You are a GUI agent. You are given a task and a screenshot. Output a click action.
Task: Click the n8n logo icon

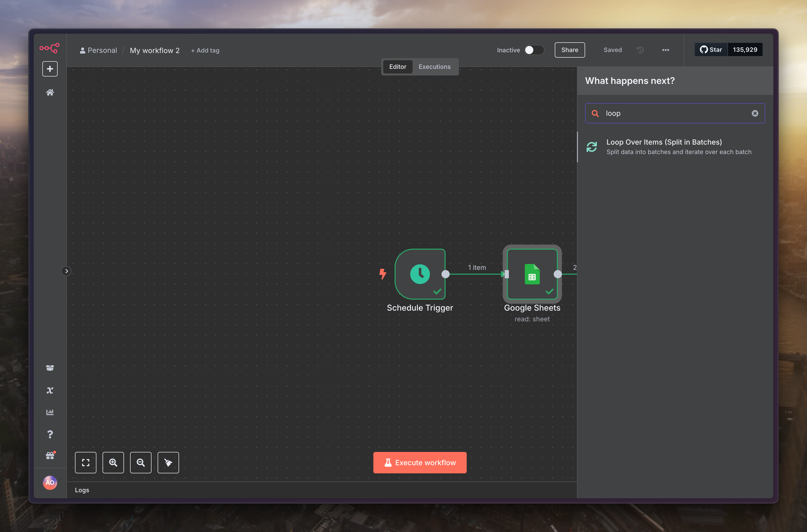[x=49, y=48]
